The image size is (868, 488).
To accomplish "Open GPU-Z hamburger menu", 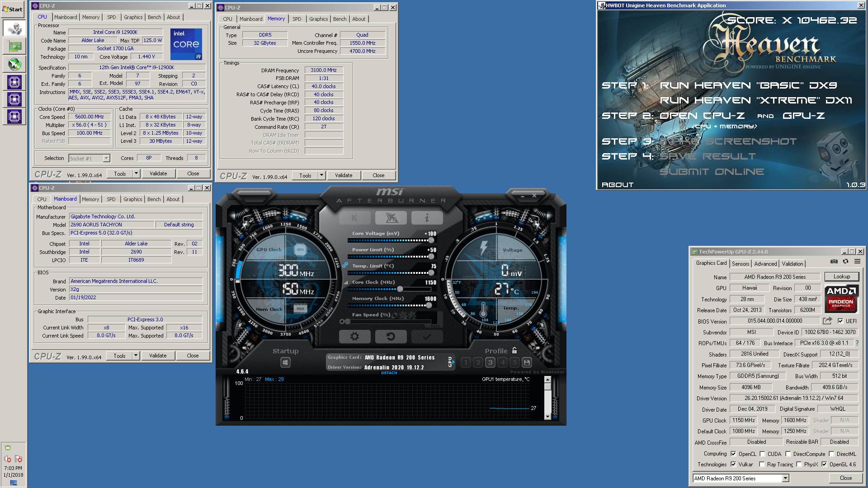I will pos(857,262).
